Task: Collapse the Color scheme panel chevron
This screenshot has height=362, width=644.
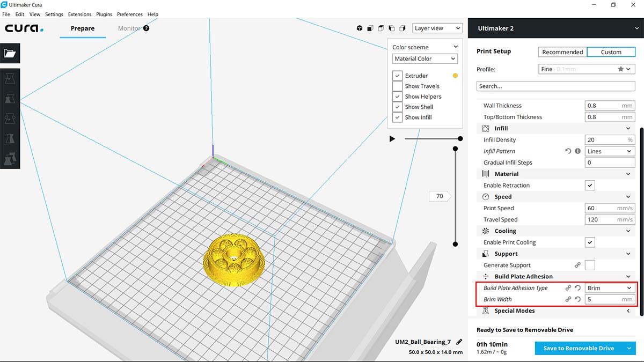Action: point(456,47)
